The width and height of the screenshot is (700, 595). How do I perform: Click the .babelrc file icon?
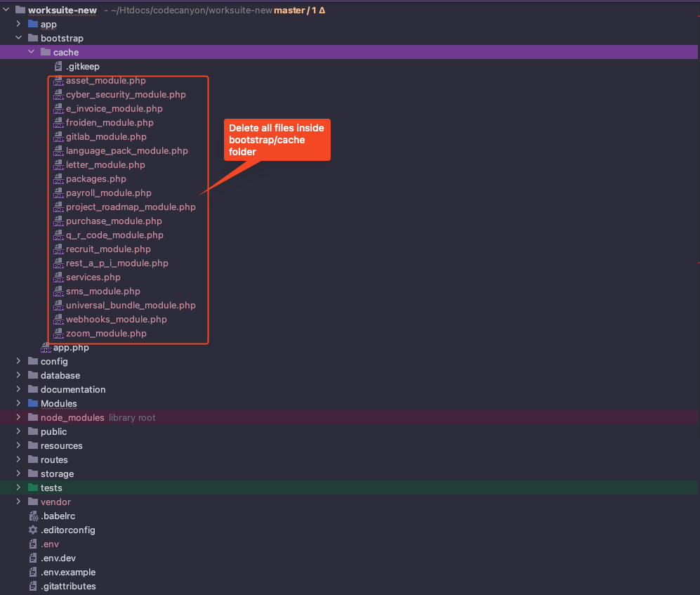pyautogui.click(x=33, y=516)
